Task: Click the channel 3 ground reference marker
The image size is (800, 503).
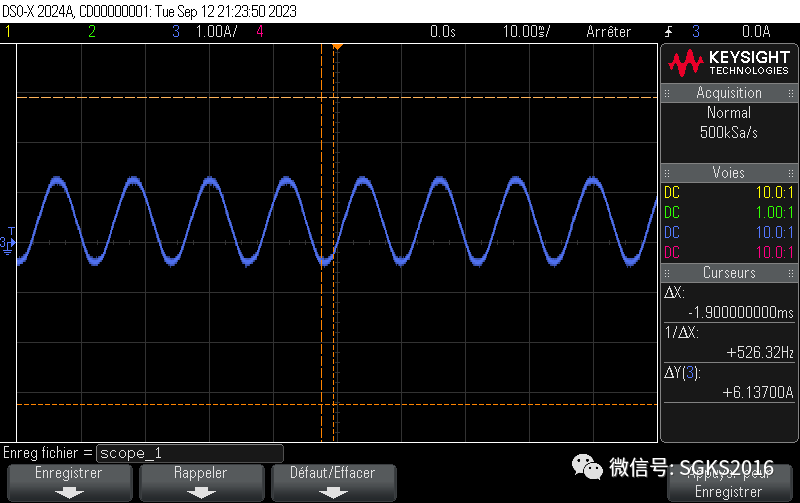Action: 7,245
